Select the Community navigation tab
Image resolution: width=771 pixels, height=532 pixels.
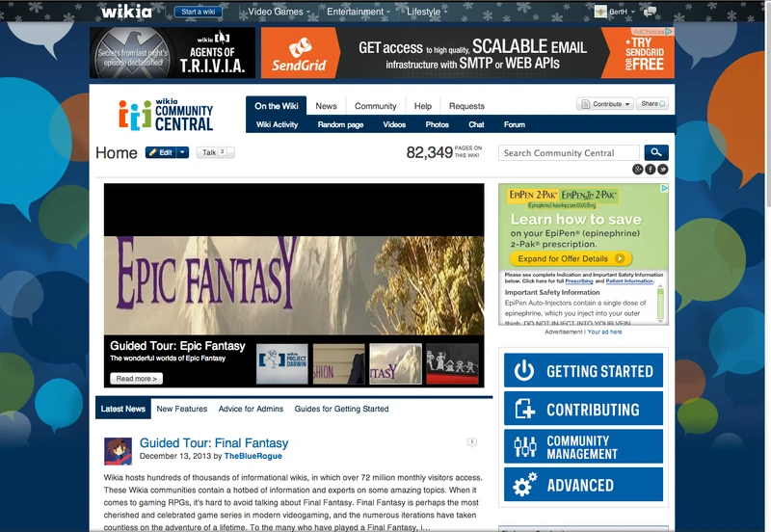coord(375,106)
